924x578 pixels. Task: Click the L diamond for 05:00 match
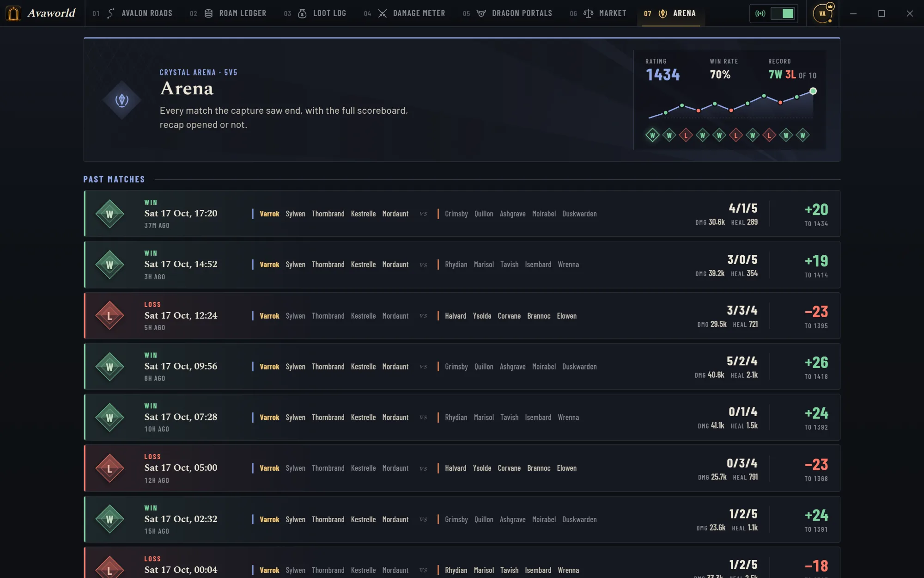109,468
